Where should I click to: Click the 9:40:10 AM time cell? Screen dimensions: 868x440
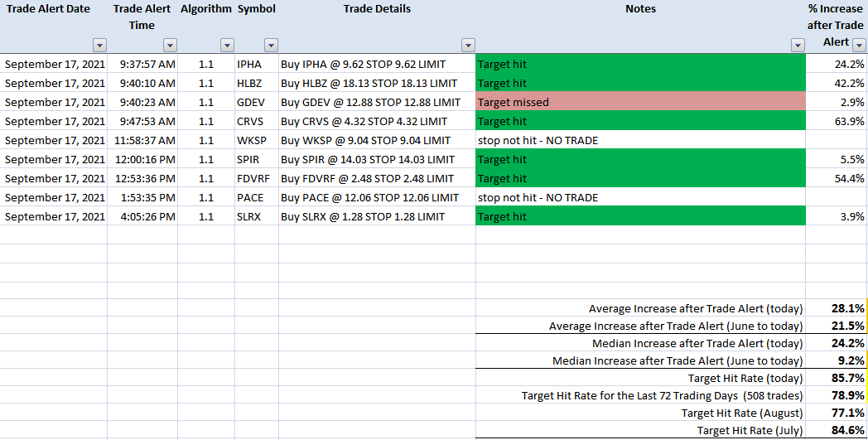142,83
